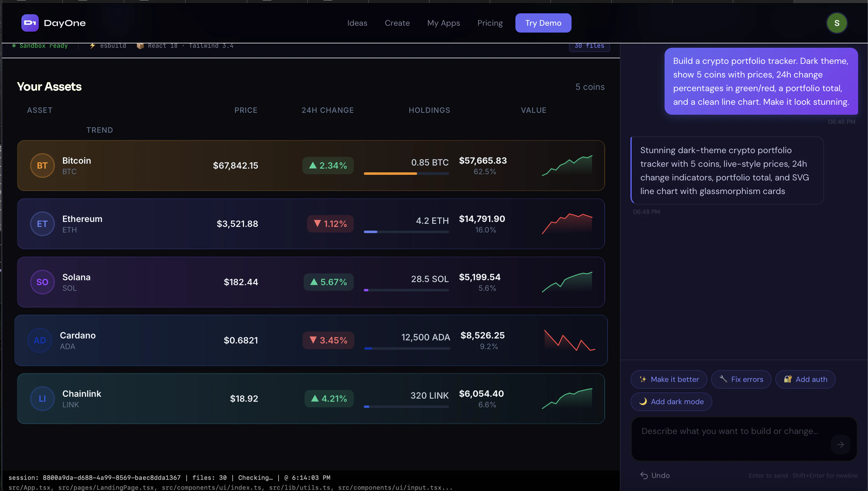Click the Make it better suggestion
Viewport: 868px width, 491px height.
[x=669, y=379]
